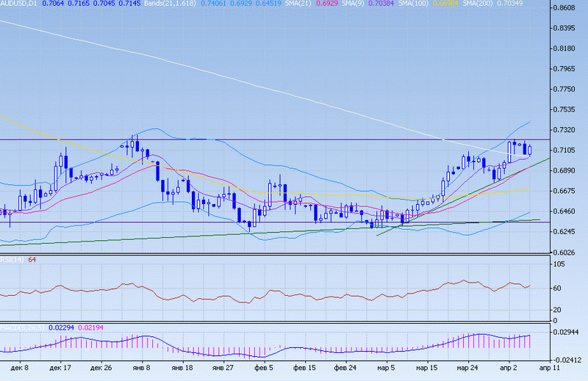This screenshot has height=381, width=588.
Task: Click the 'дек 17' date on time axis
Action: [x=60, y=367]
